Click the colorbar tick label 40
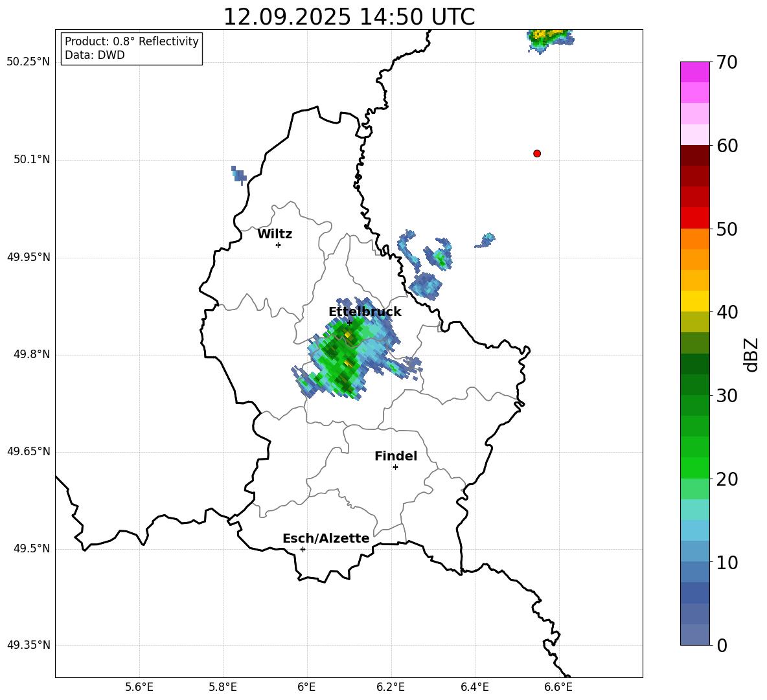The width and height of the screenshot is (767, 700). tap(727, 312)
